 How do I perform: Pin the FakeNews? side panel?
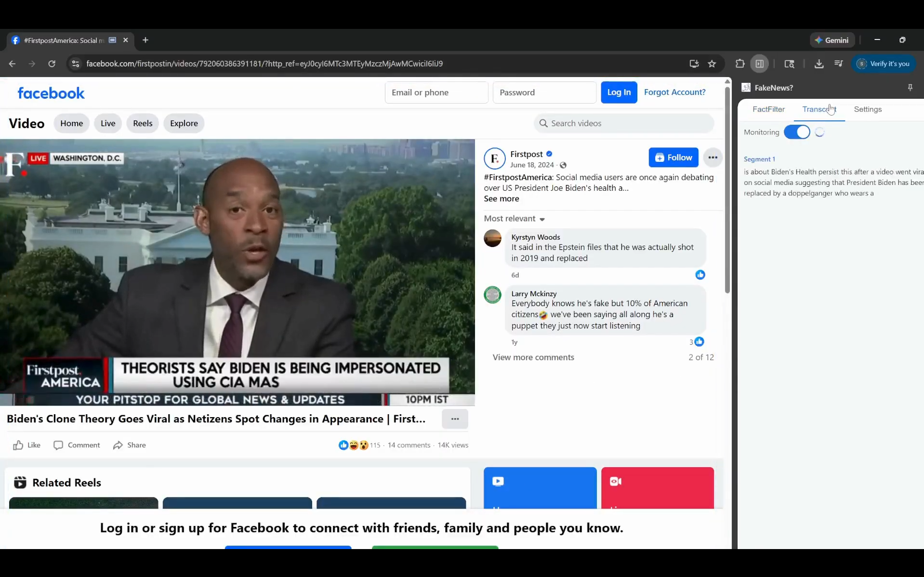(910, 88)
